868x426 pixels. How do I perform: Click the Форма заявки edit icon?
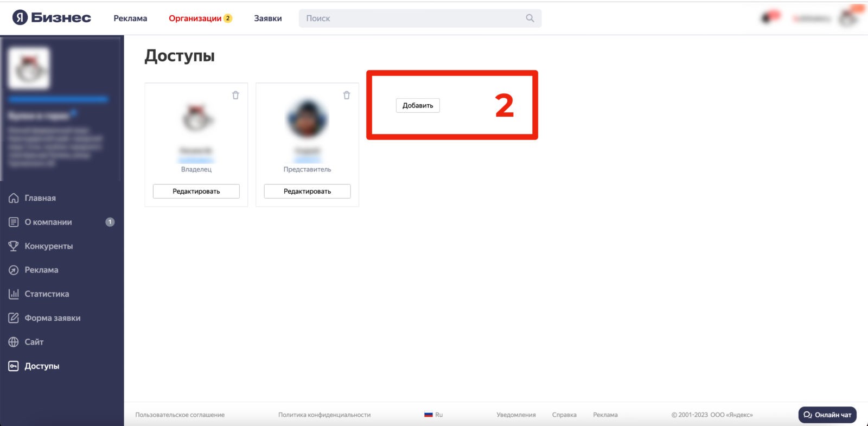(14, 318)
